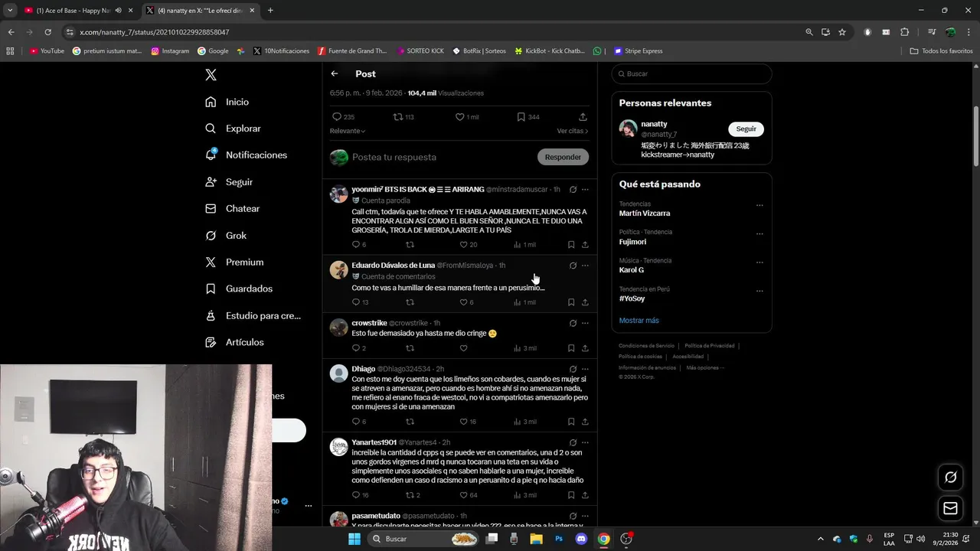Repost crowstrike's reply
The image size is (980, 551).
(410, 348)
